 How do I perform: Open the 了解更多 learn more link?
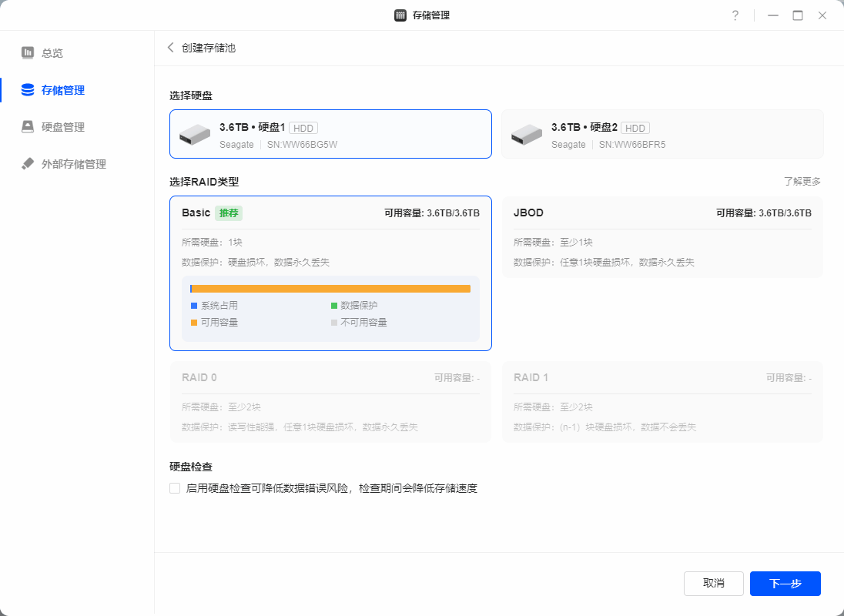(x=802, y=182)
